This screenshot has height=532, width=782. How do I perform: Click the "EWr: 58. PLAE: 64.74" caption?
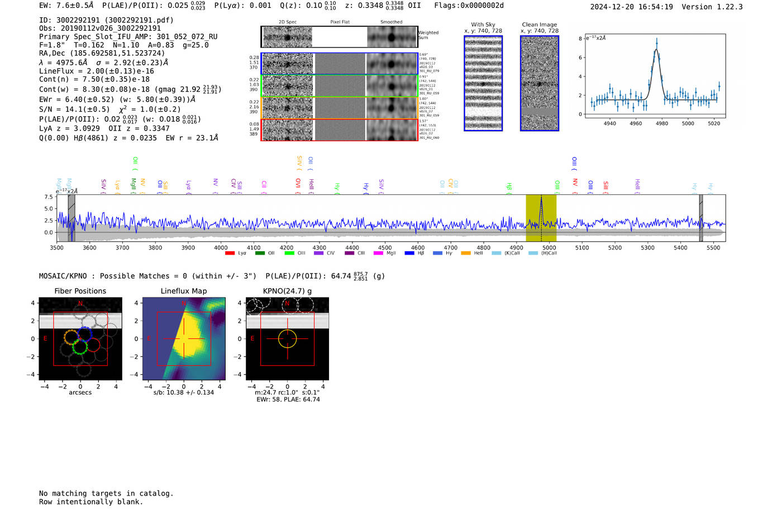click(288, 400)
